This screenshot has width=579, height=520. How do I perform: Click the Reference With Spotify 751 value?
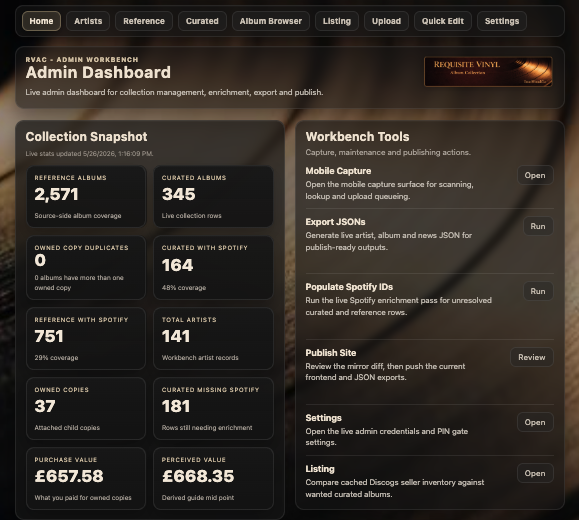coord(49,336)
